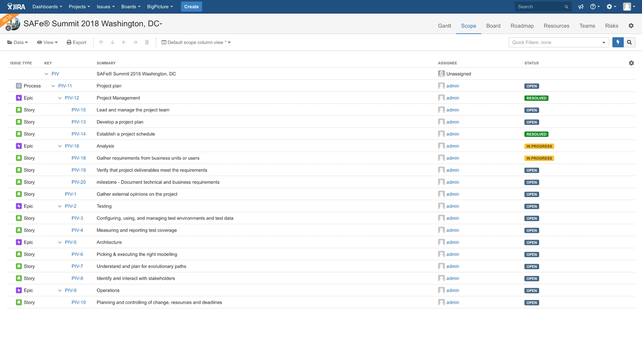Open the Export option with printer icon

(76, 42)
